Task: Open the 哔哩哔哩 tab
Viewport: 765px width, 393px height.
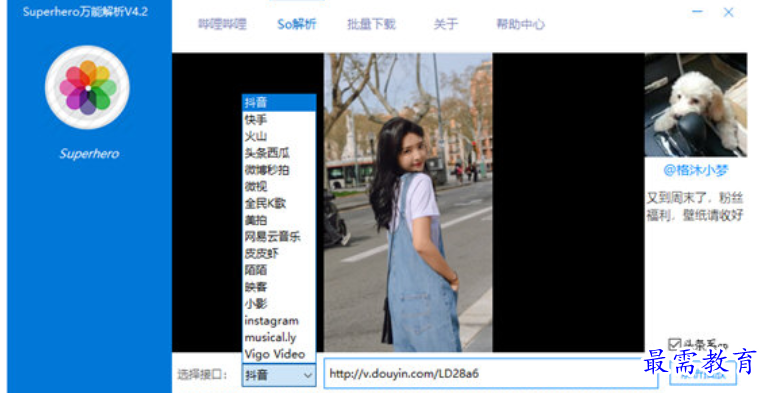Action: pos(222,24)
